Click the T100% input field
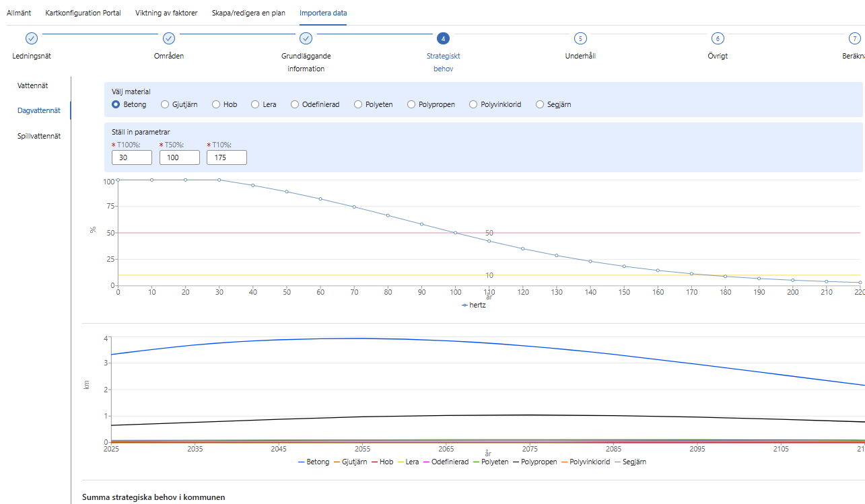Screen dimensions: 865x504 click(132, 157)
